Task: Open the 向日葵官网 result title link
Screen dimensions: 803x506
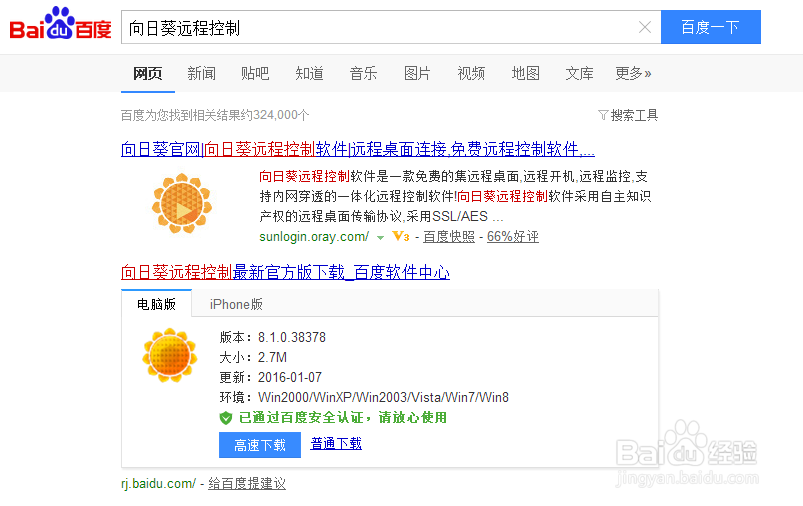Action: pyautogui.click(x=357, y=149)
